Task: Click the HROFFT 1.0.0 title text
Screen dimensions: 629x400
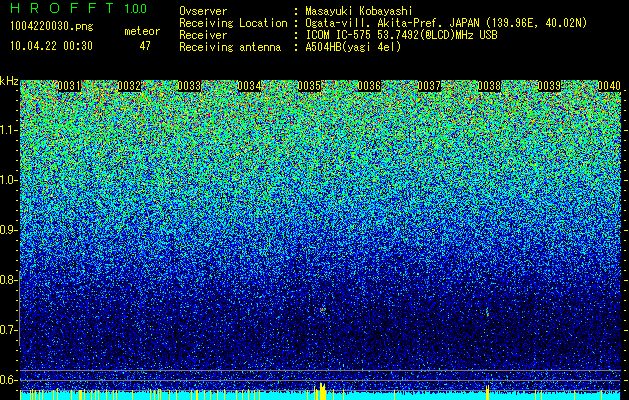Action: pyautogui.click(x=78, y=8)
